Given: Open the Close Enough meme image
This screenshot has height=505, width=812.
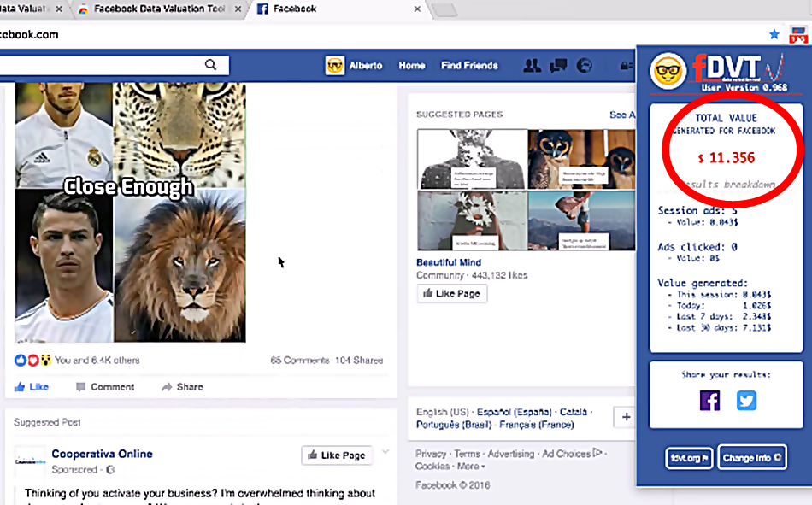Looking at the screenshot, I should coord(130,213).
